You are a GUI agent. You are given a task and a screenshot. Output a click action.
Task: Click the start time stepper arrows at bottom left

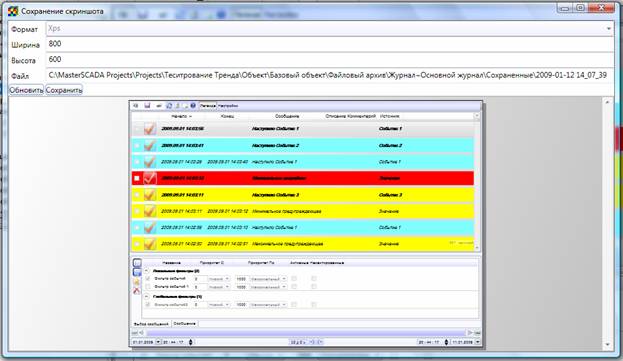coord(190,342)
